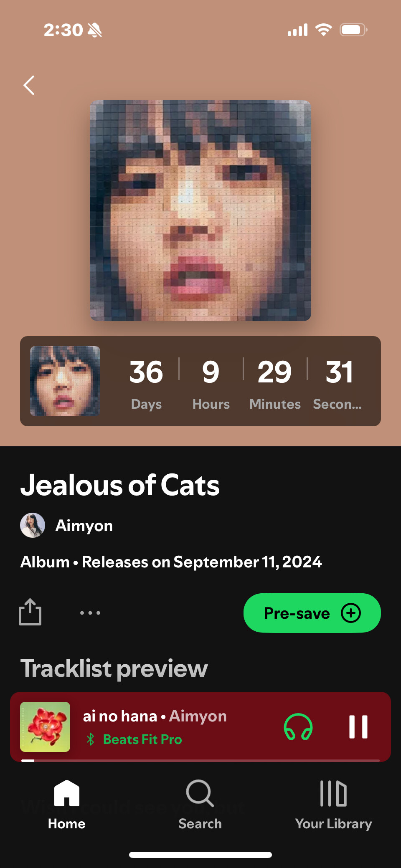Tap the Beats Fit Pro device label
Viewport: 401px width, 868px height.
click(142, 739)
